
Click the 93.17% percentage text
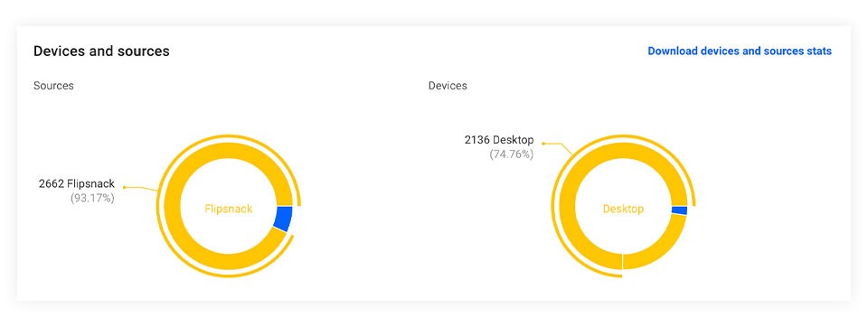click(x=92, y=198)
